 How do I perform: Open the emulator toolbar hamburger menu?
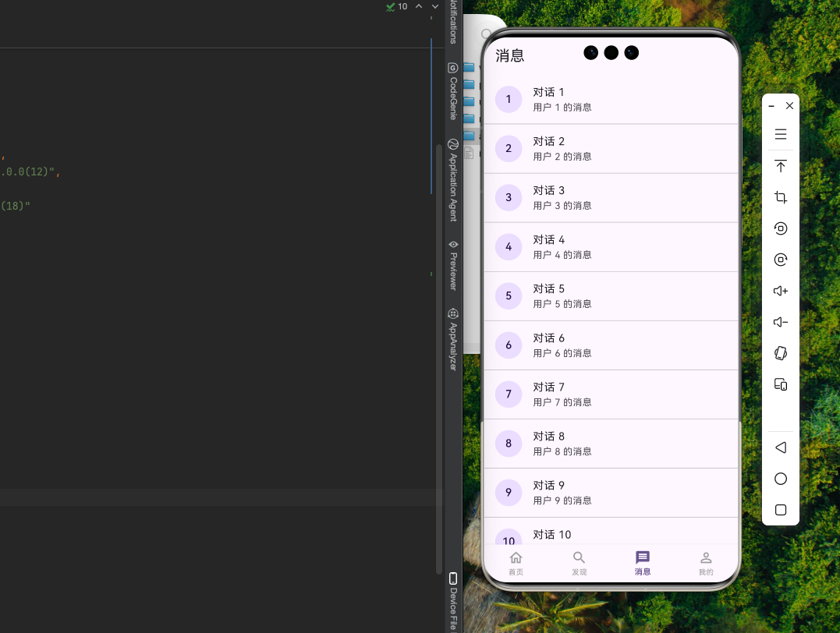tap(780, 134)
